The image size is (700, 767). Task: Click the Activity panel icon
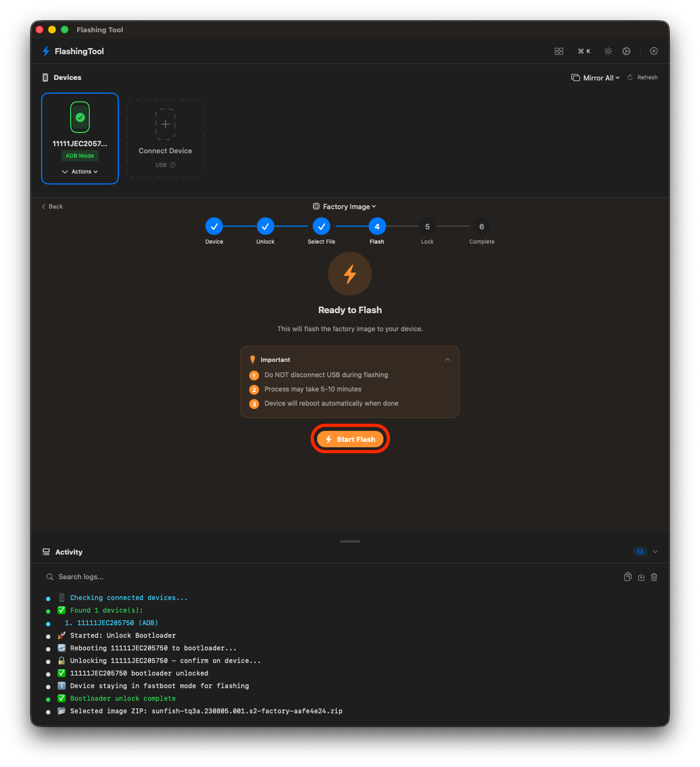[x=47, y=552]
